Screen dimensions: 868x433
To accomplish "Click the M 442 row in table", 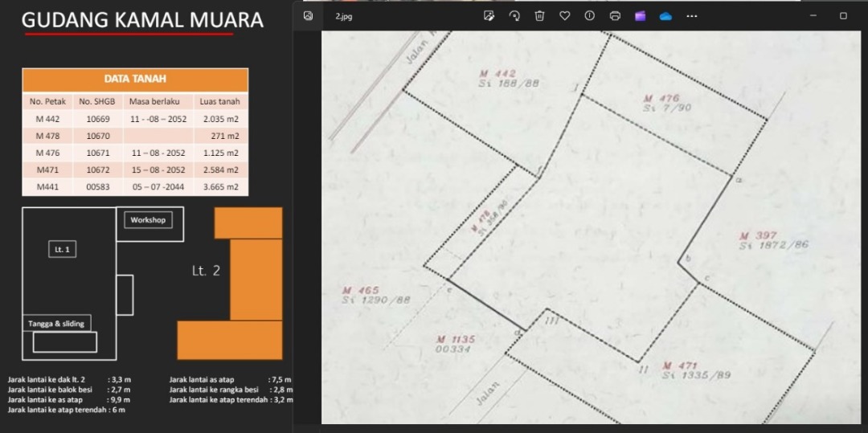I will 135,119.
